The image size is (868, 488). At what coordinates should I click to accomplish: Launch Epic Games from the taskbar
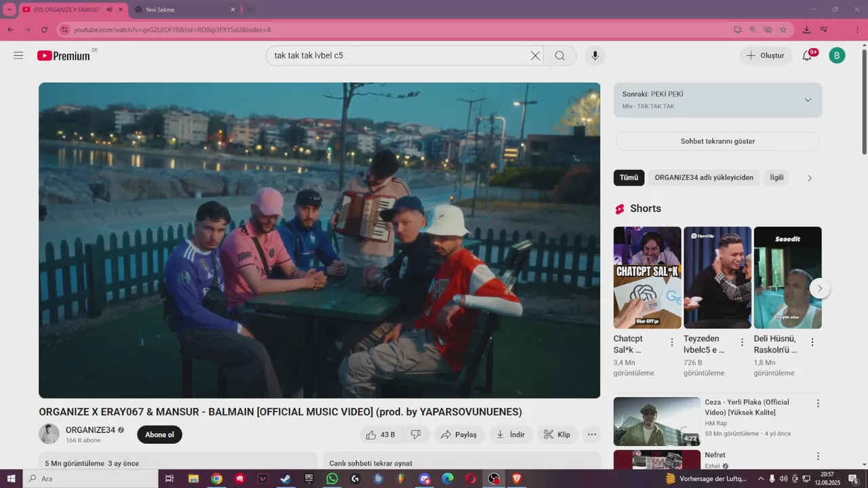pos(309,479)
